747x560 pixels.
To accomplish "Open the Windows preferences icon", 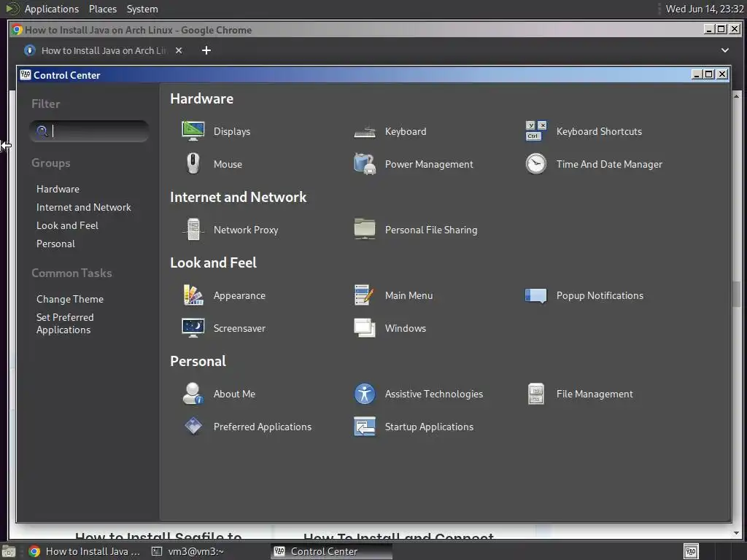I will tap(365, 328).
